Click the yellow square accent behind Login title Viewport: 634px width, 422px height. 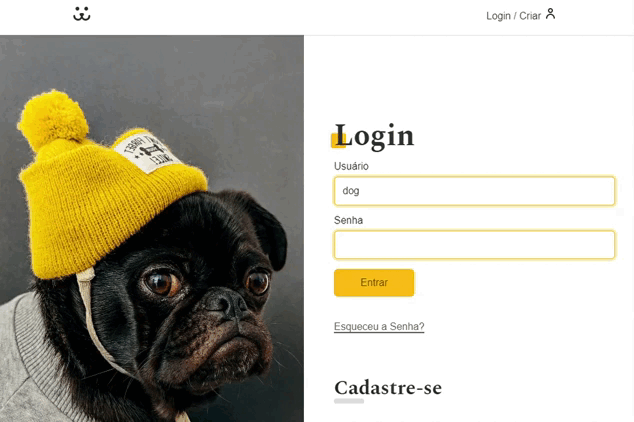(338, 141)
